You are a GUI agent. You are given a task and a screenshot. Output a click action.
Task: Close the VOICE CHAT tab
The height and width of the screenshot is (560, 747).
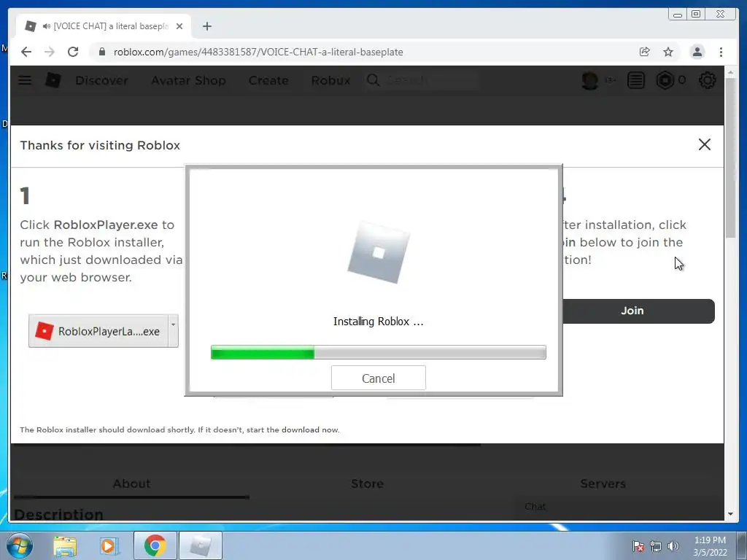[x=179, y=26]
